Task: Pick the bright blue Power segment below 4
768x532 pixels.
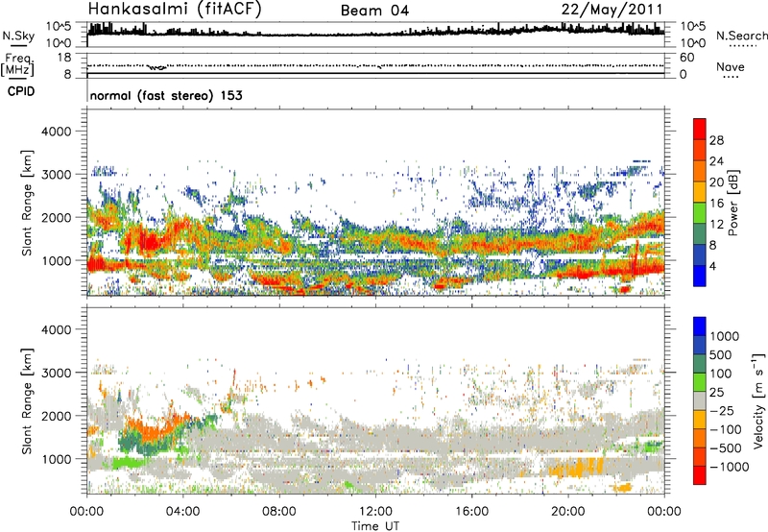Action: (700, 276)
